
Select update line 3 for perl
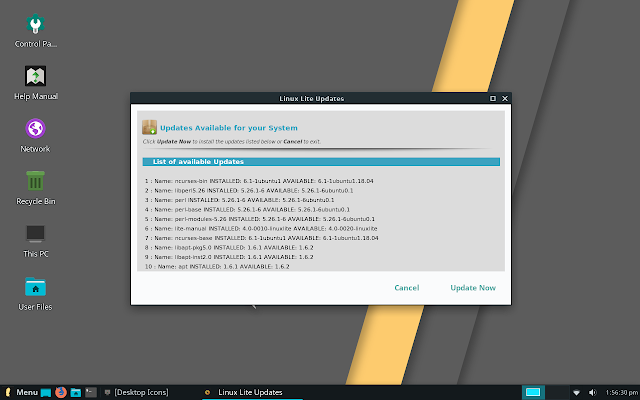pos(240,200)
